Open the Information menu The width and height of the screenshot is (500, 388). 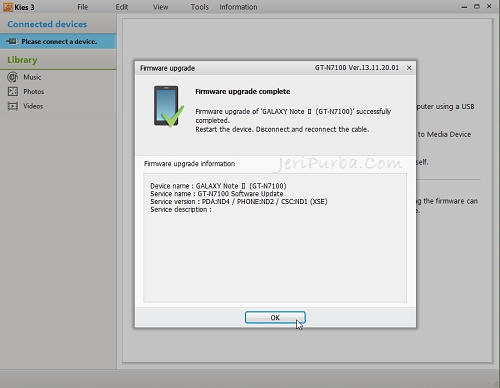point(238,7)
